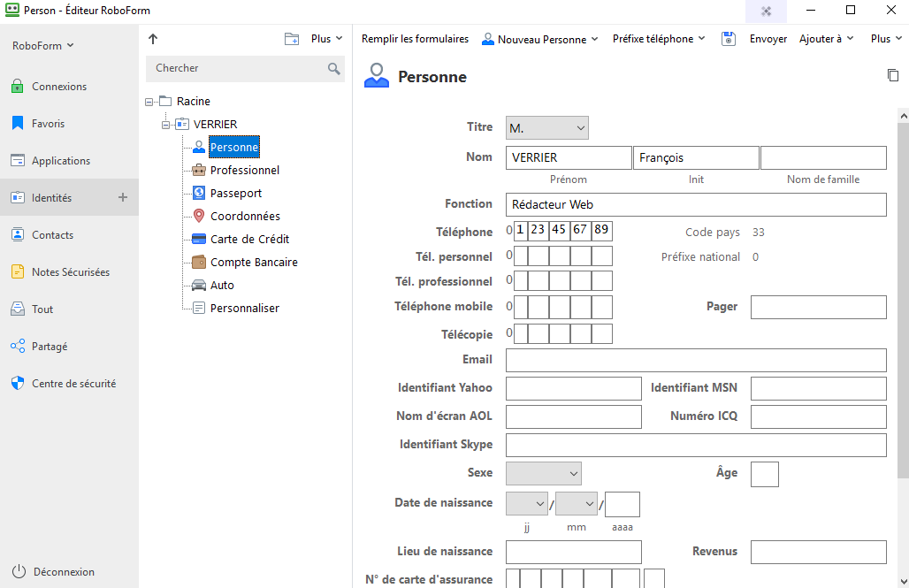Open Nouveau Personne dropdown
Image resolution: width=909 pixels, height=588 pixels.
539,39
